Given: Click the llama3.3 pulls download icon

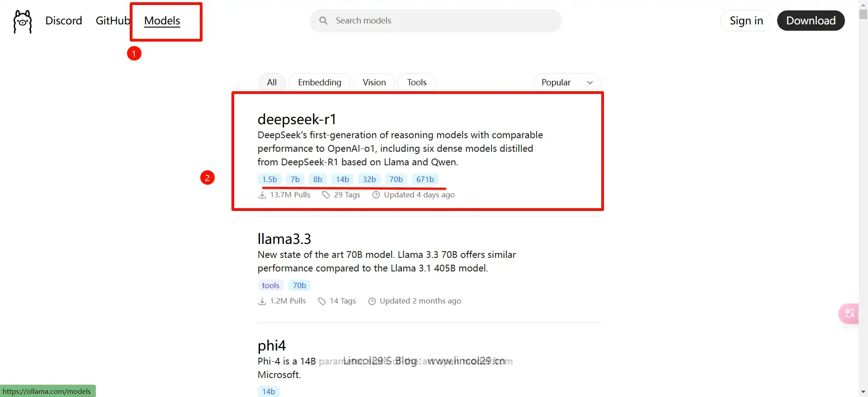Looking at the screenshot, I should 262,301.
